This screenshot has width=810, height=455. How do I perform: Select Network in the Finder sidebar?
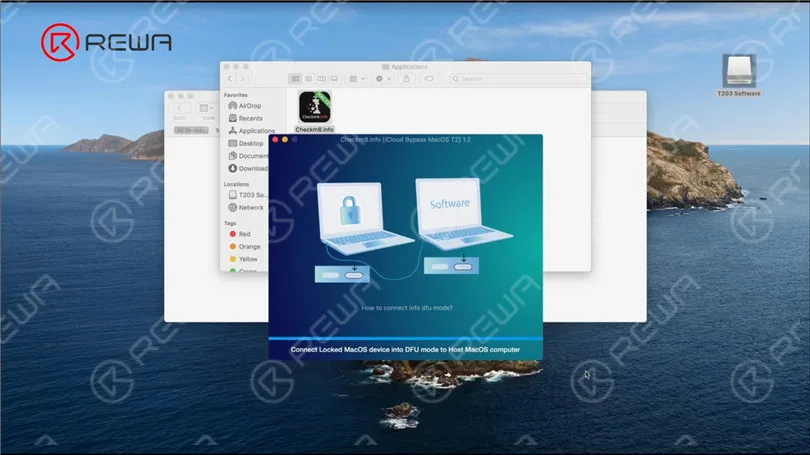tap(246, 207)
